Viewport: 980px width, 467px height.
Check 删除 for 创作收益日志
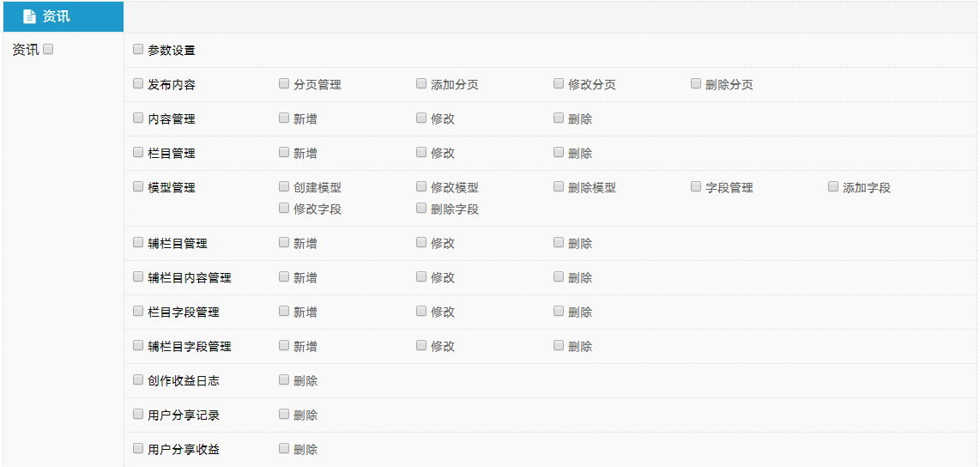(x=284, y=379)
